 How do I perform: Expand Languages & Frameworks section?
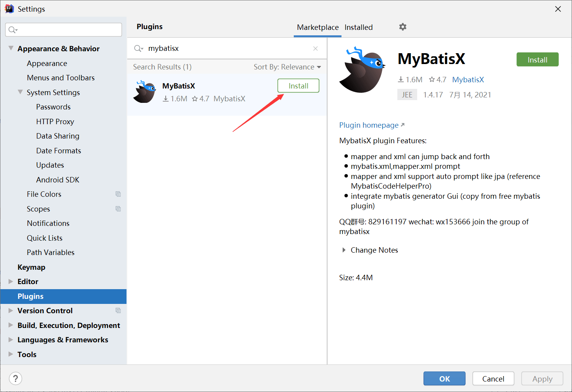[11, 340]
